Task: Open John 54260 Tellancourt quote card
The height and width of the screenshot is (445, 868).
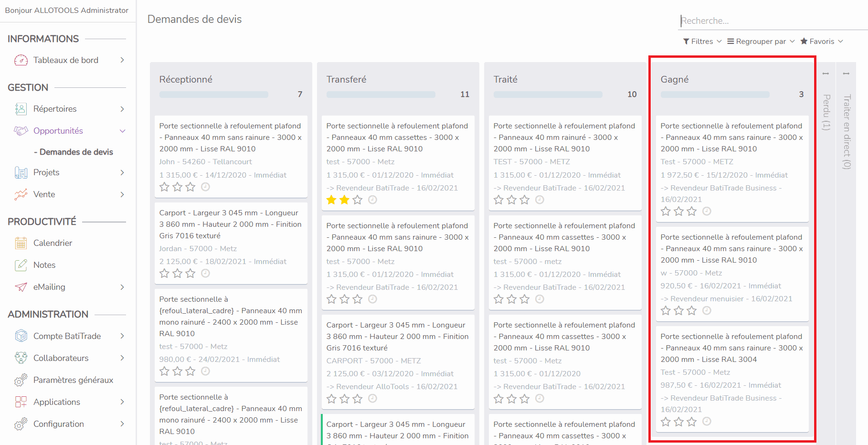Action: tap(231, 156)
